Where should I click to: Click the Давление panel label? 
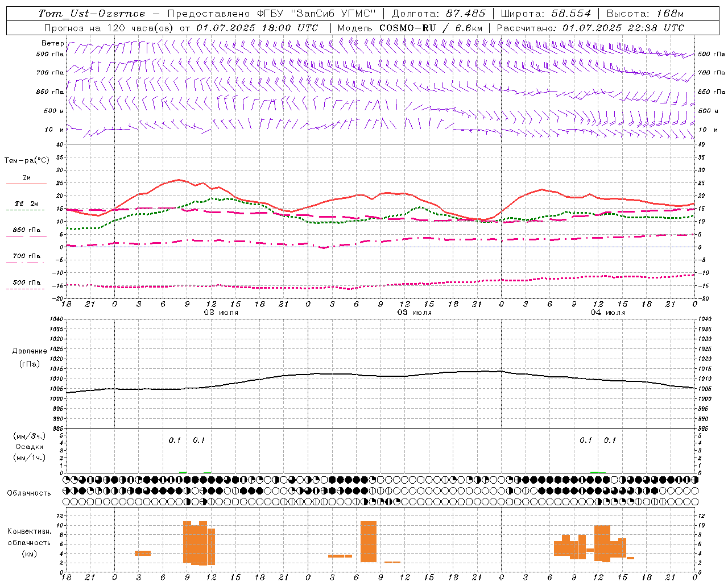pyautogui.click(x=30, y=351)
